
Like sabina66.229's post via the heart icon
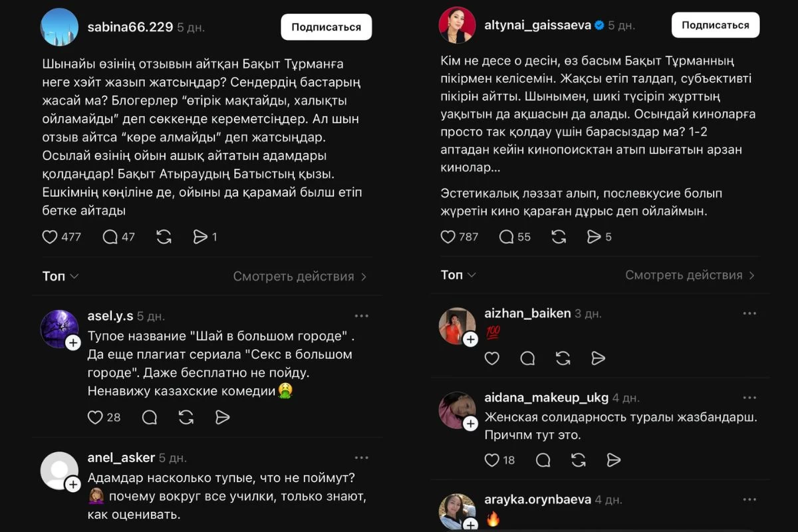[50, 237]
